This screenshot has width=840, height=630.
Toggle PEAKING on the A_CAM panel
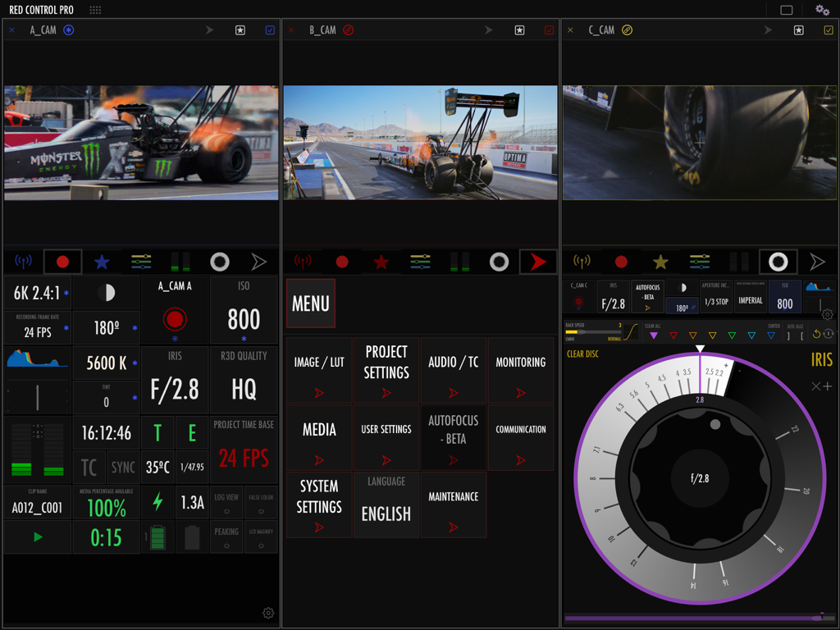[227, 538]
